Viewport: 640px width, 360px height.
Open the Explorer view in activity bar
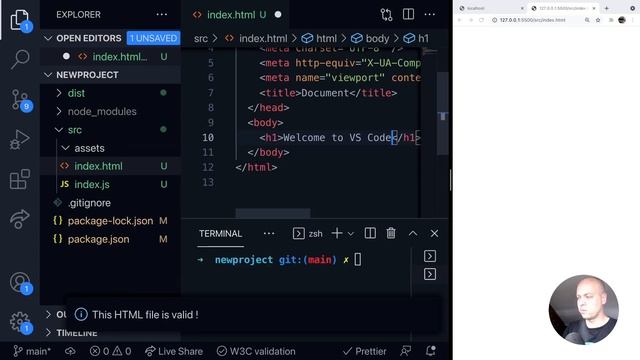[x=20, y=19]
